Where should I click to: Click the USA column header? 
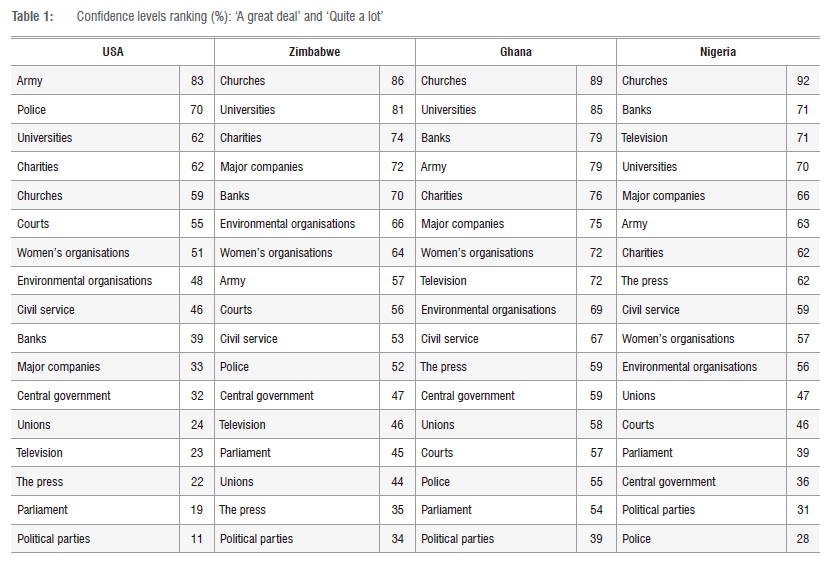tap(113, 51)
